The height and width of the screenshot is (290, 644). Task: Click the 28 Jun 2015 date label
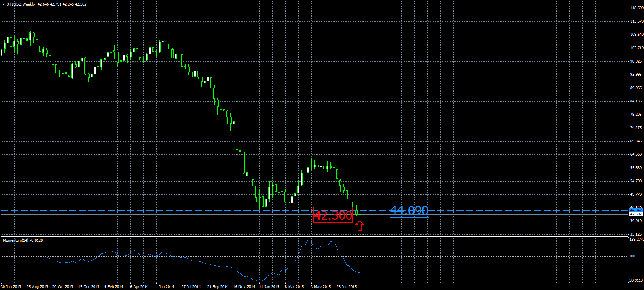[347, 287]
